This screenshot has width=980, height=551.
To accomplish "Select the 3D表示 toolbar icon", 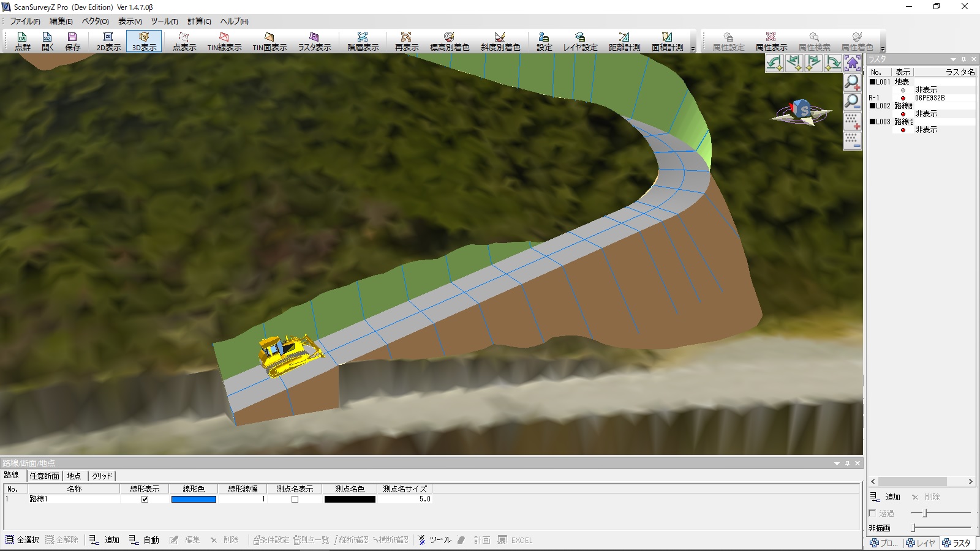I will coord(144,41).
